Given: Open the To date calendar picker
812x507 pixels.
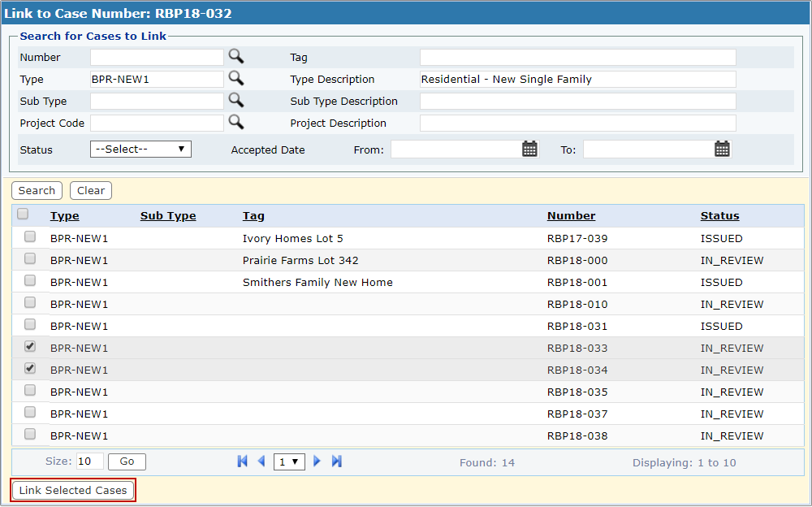Looking at the screenshot, I should tap(722, 149).
